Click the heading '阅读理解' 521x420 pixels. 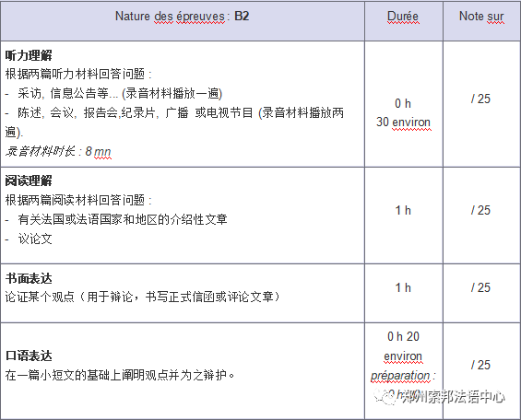(29, 181)
